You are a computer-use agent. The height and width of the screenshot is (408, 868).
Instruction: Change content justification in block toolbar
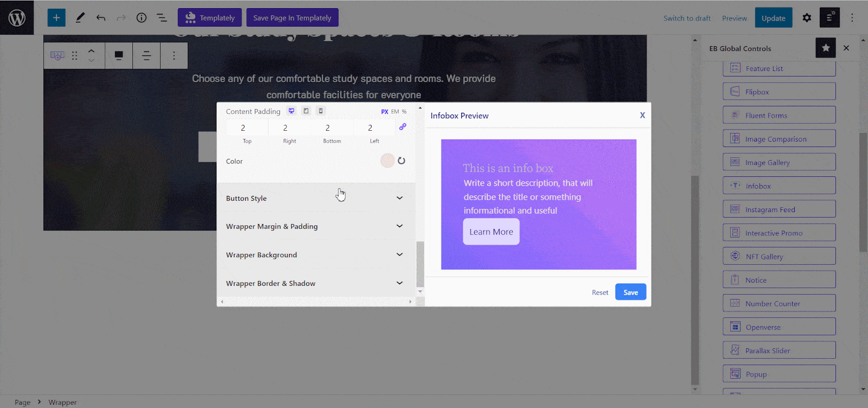146,55
